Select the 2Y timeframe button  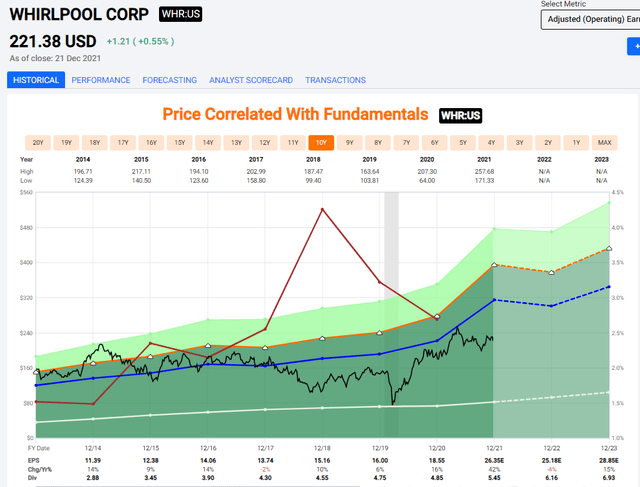point(548,142)
